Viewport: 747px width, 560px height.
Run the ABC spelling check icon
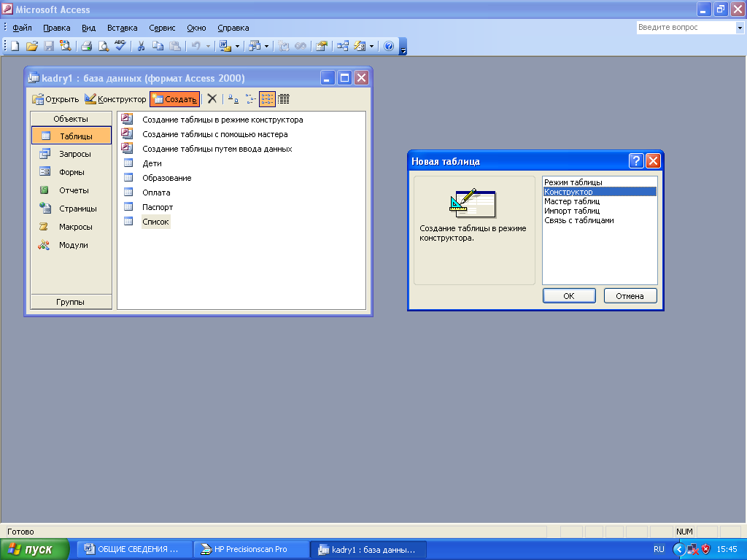120,46
